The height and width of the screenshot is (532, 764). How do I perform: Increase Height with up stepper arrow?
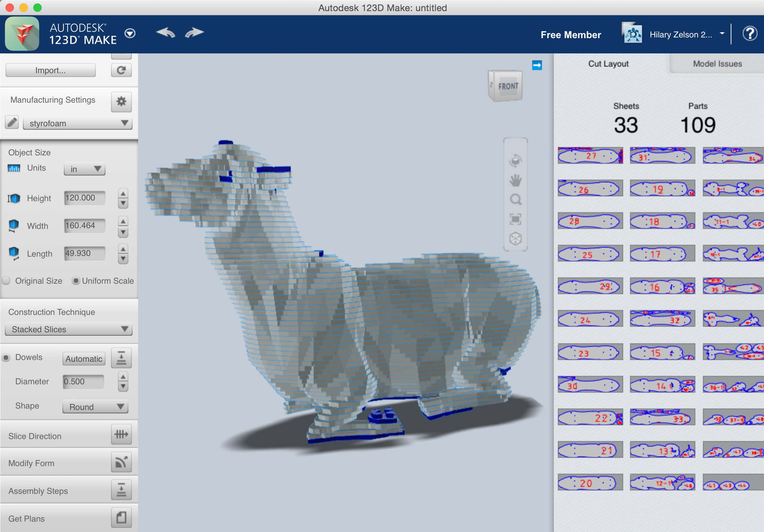pos(123,193)
